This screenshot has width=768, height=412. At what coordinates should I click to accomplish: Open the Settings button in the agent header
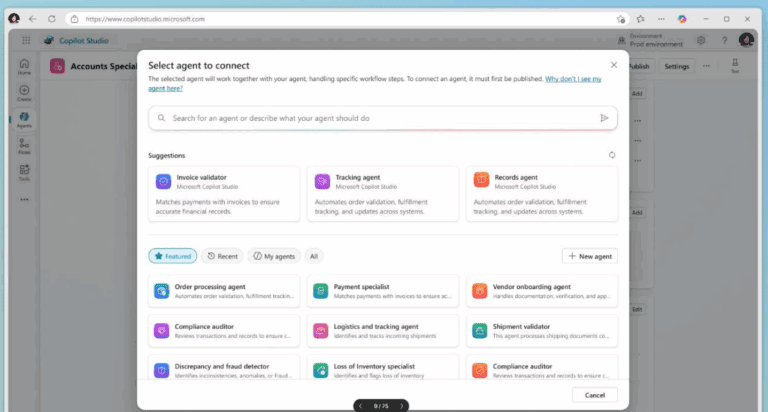point(676,66)
